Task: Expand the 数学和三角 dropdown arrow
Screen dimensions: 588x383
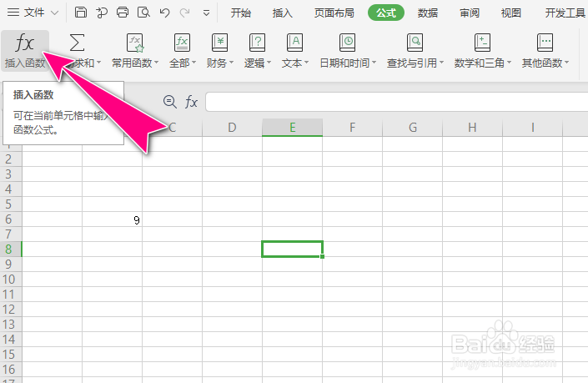Action: click(509, 63)
